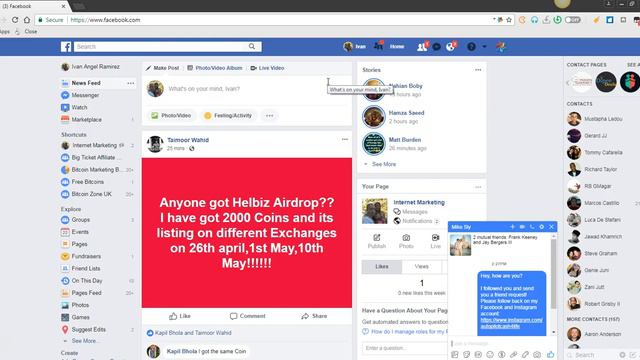
Task: Close the Mike Sly chat window
Action: [x=551, y=227]
